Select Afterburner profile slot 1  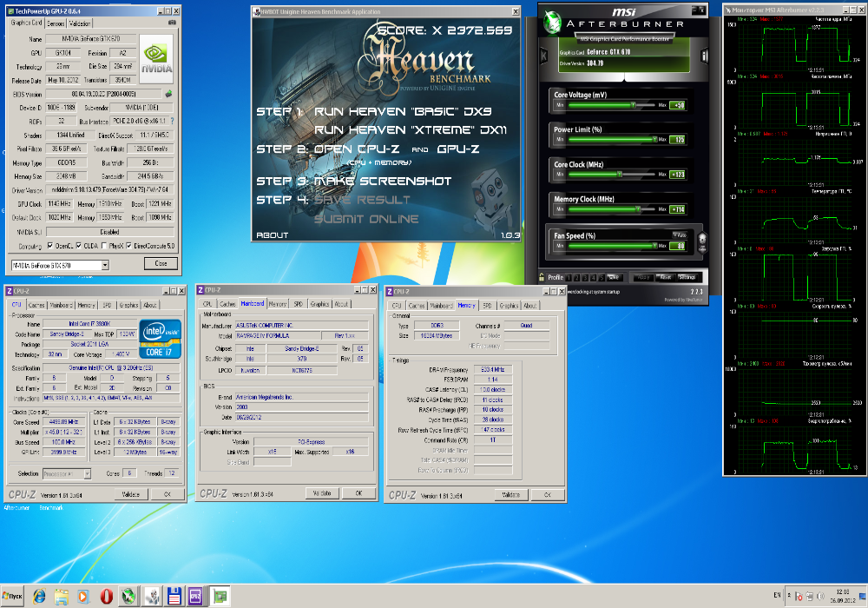(569, 277)
